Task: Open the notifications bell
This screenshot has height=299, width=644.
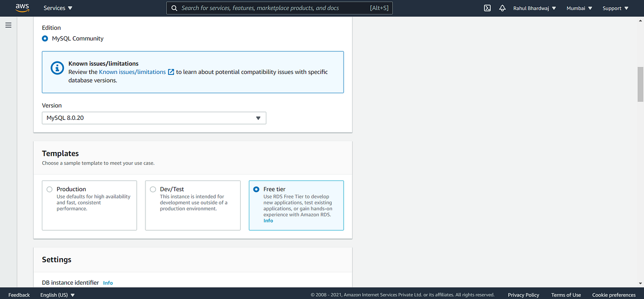Action: point(502,8)
